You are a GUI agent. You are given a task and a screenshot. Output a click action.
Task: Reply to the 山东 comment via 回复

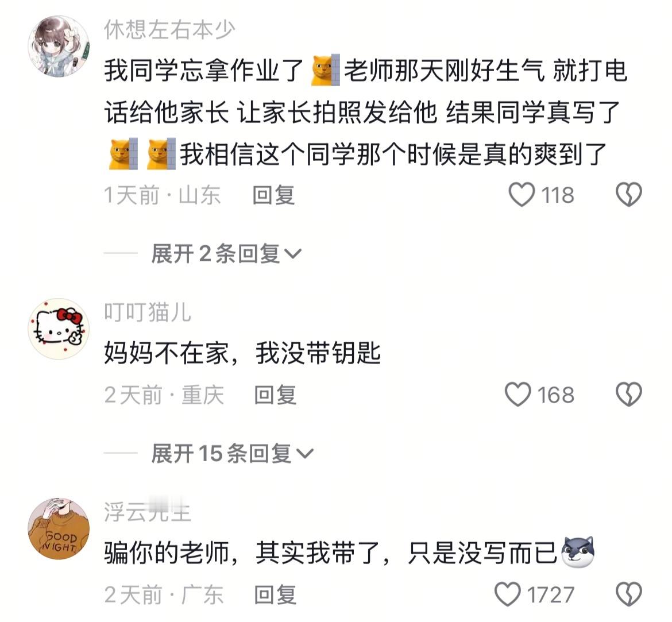coord(273,195)
